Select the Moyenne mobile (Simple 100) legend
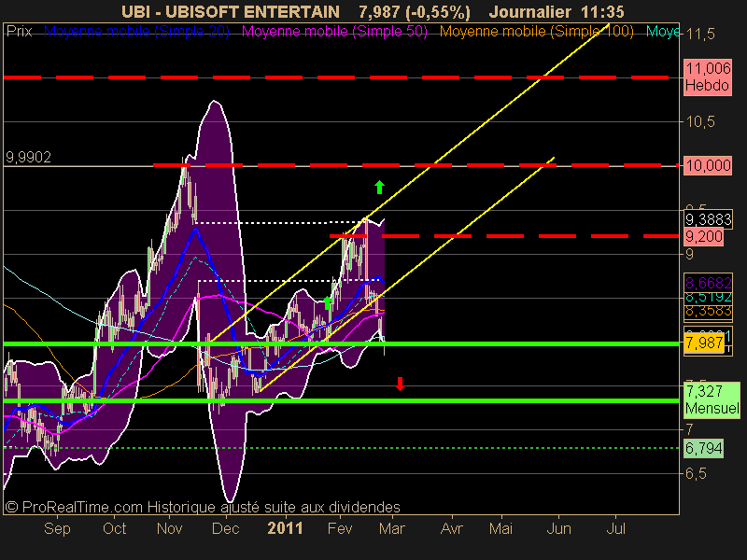Image resolution: width=747 pixels, height=560 pixels. [536, 32]
